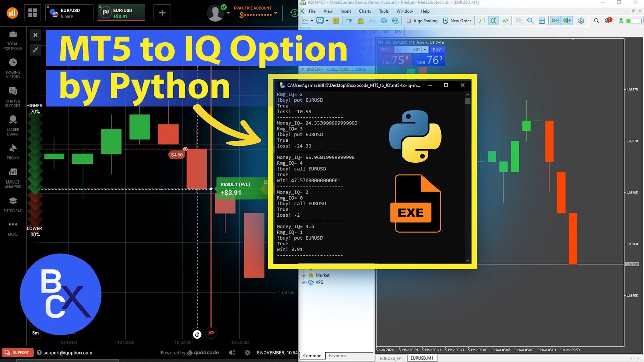Open the MT5 Window menu

(405, 11)
